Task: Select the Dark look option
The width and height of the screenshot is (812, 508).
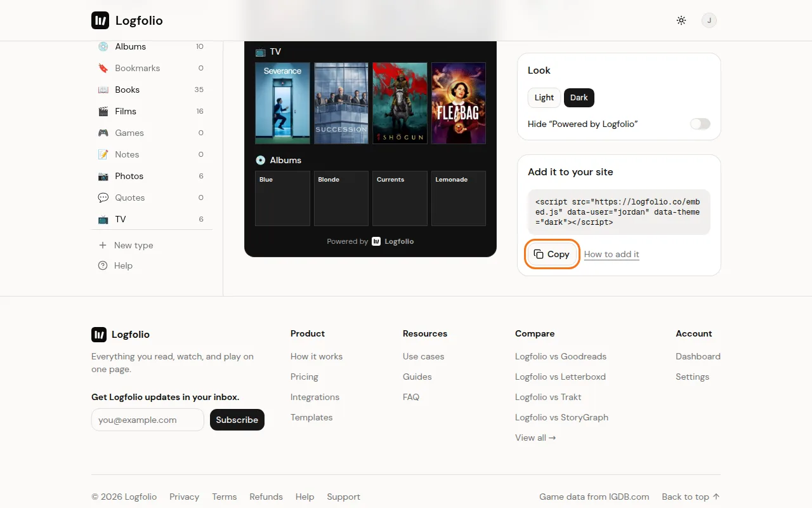Action: pos(579,97)
